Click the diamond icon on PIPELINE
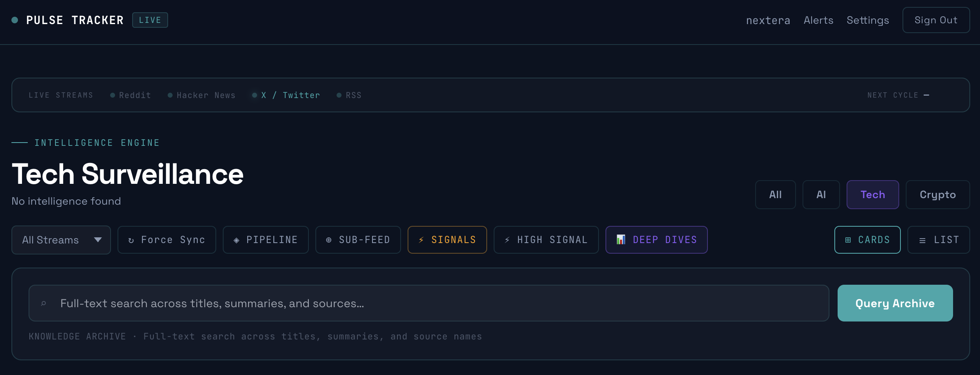This screenshot has height=375, width=980. point(236,240)
